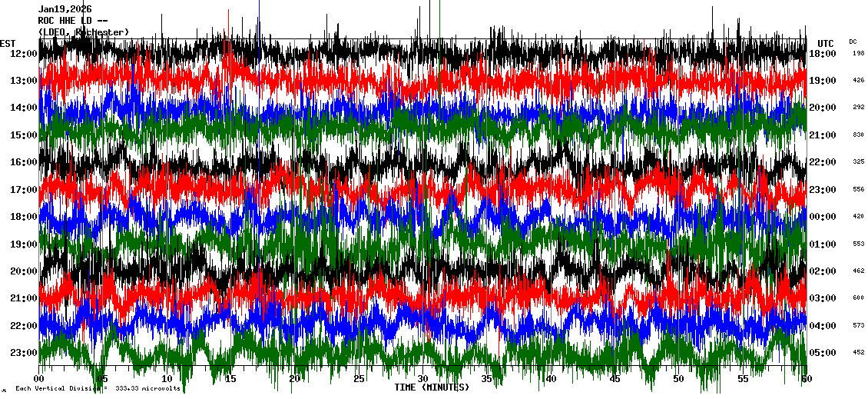Click the DC column header
The image size is (868, 399).
853,42
